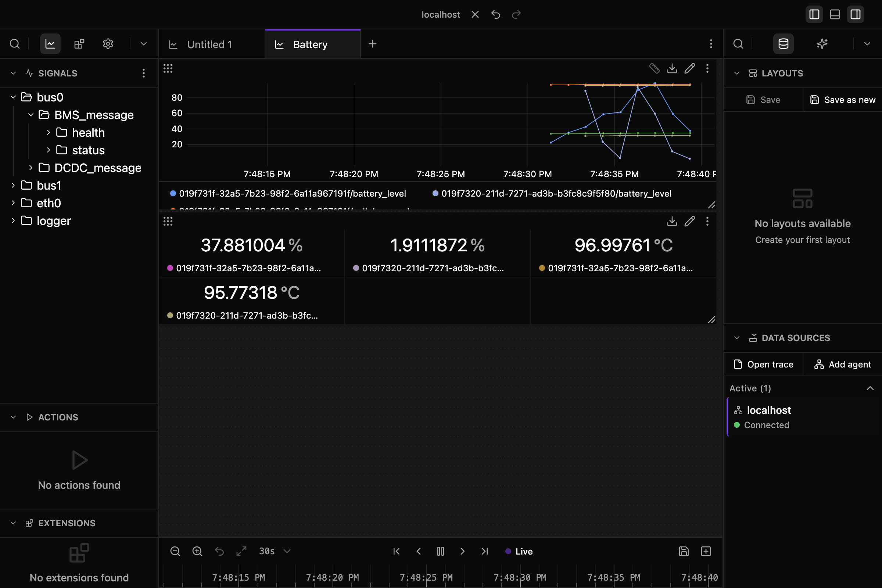
Task: Click the blue 019f731f battery_level legend swatch
Action: [173, 194]
